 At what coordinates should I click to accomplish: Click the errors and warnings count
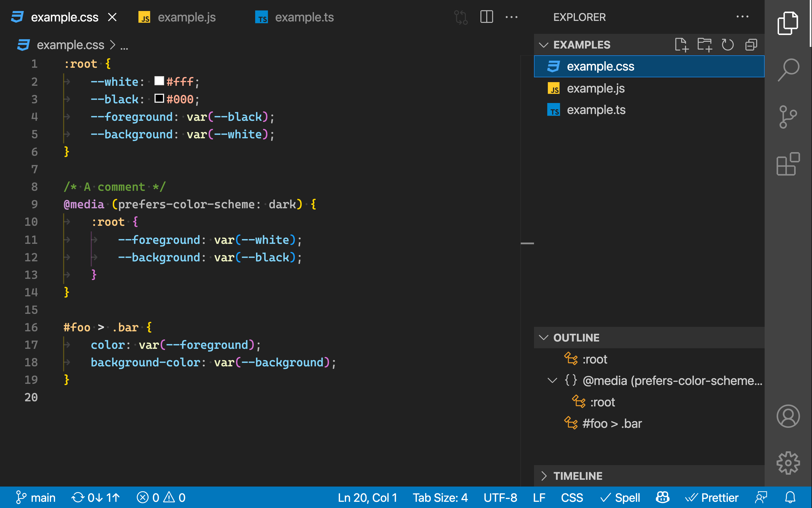[x=161, y=497]
